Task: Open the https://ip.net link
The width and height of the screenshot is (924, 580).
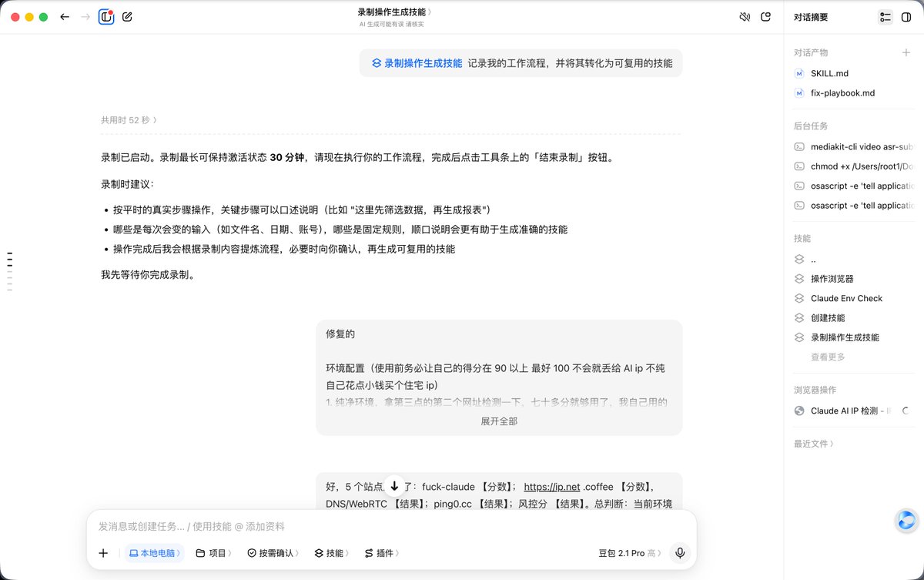Action: click(551, 487)
